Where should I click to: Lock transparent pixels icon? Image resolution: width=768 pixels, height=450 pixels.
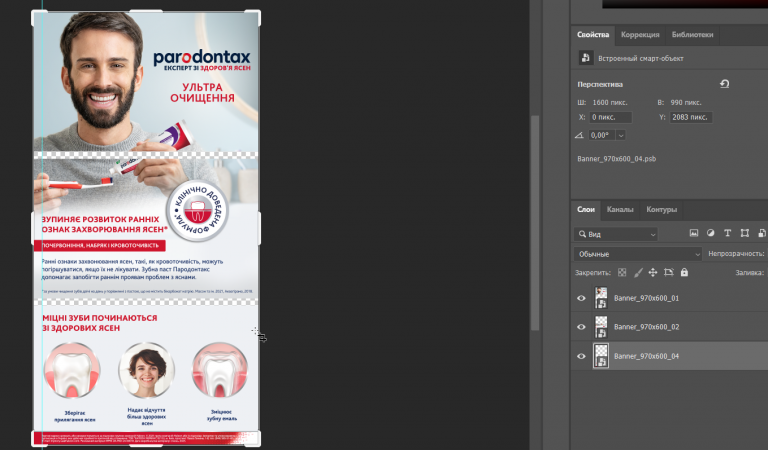[622, 272]
